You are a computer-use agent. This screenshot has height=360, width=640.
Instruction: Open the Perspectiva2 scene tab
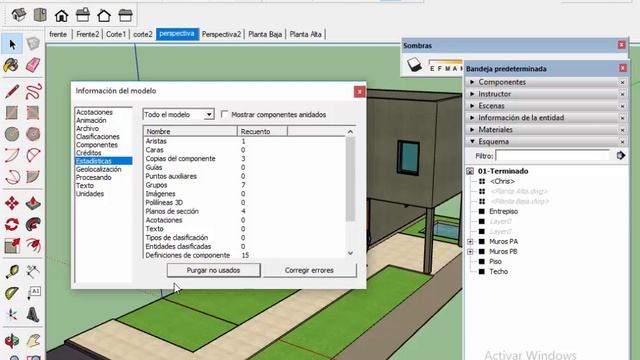click(x=221, y=34)
